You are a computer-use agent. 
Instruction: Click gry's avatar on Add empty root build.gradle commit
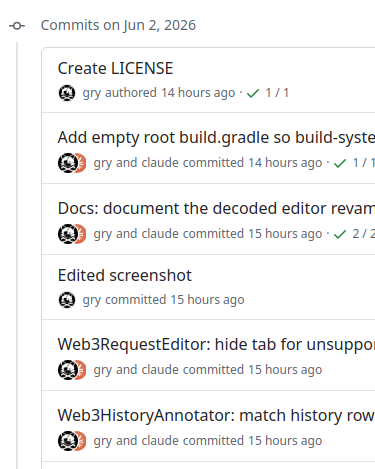pyautogui.click(x=68, y=163)
